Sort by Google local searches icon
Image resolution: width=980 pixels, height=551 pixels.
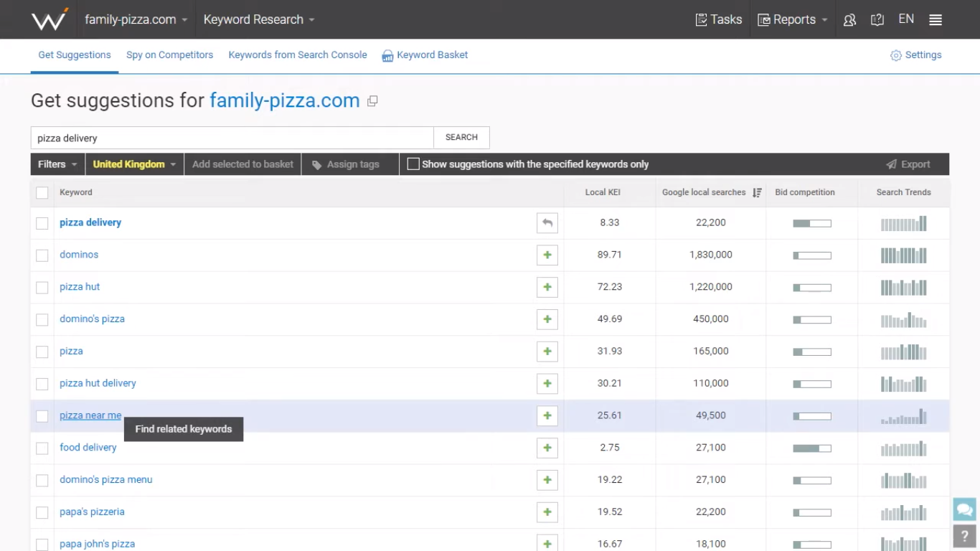(x=757, y=193)
